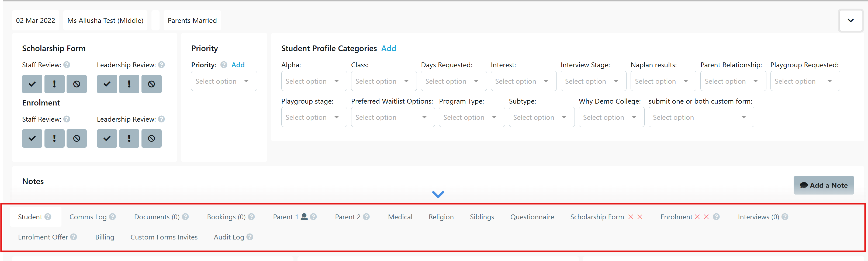Expand the Notes section with blue chevron
The width and height of the screenshot is (868, 261).
(x=438, y=194)
